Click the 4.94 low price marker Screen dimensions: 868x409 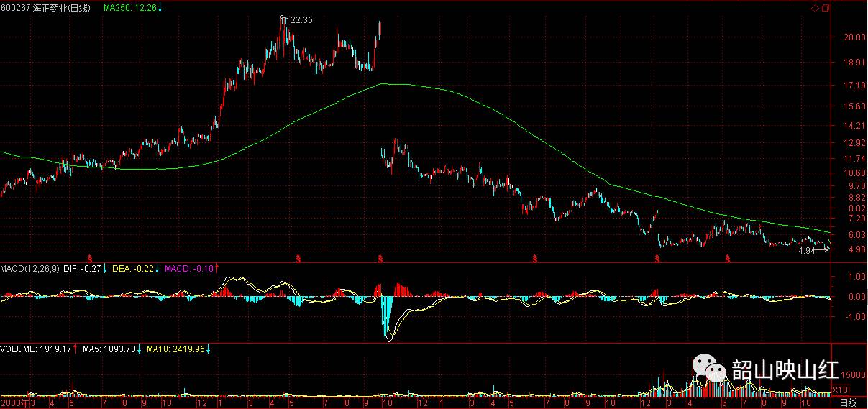pos(807,251)
